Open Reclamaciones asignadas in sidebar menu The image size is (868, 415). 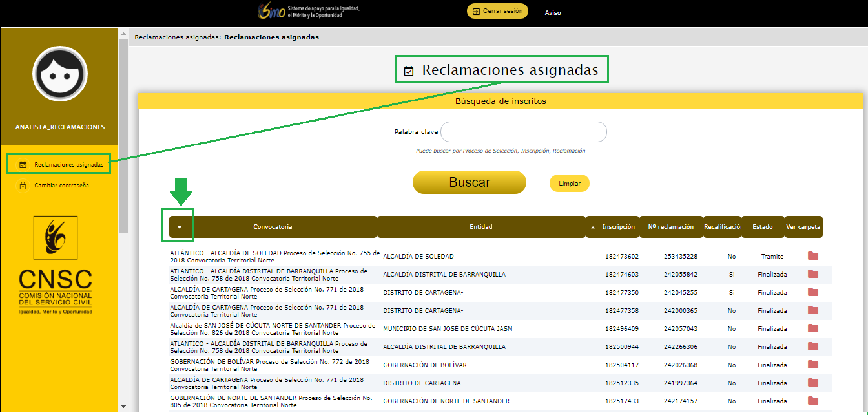(68, 165)
